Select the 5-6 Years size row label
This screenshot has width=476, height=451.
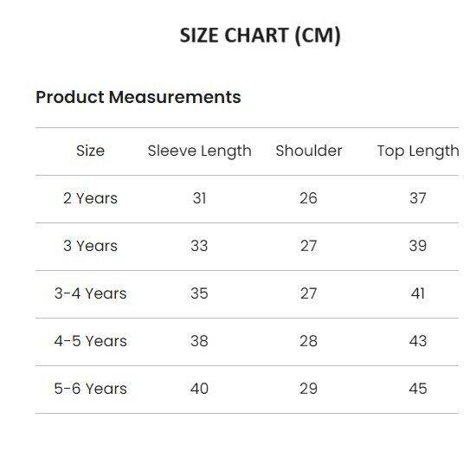click(90, 389)
